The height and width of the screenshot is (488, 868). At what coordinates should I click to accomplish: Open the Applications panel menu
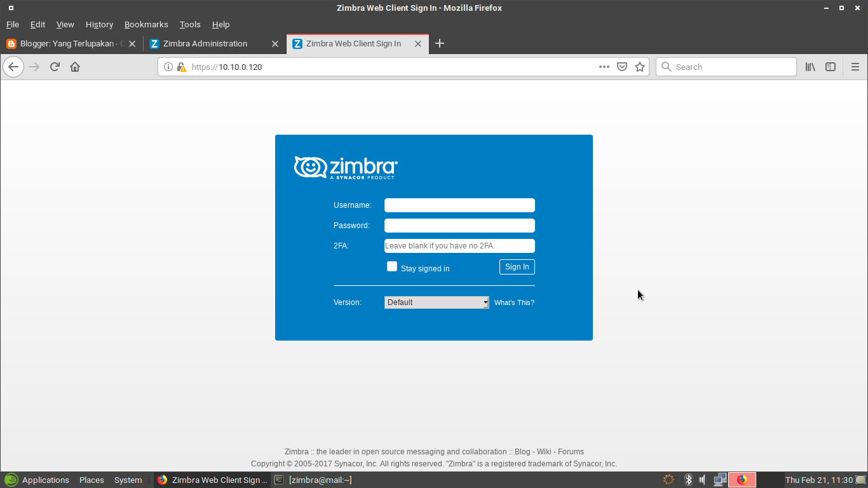[x=37, y=480]
